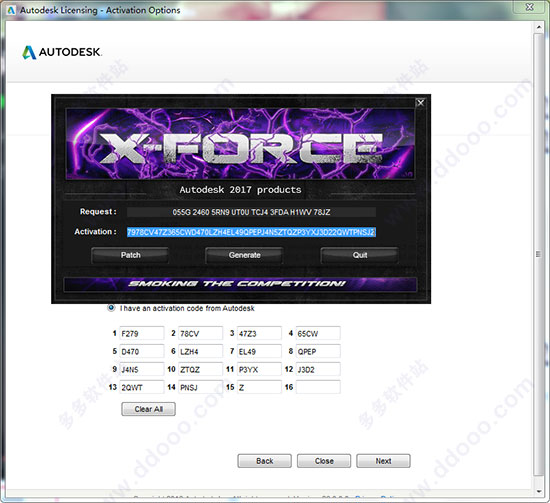Click the Request code field in X-Force
The image size is (550, 503).
click(251, 212)
